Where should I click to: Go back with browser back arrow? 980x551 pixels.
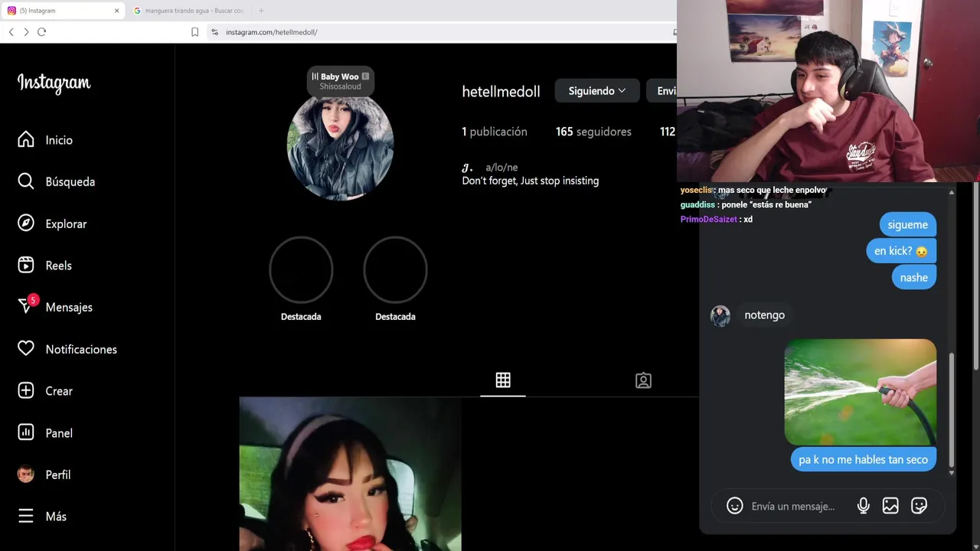(11, 31)
